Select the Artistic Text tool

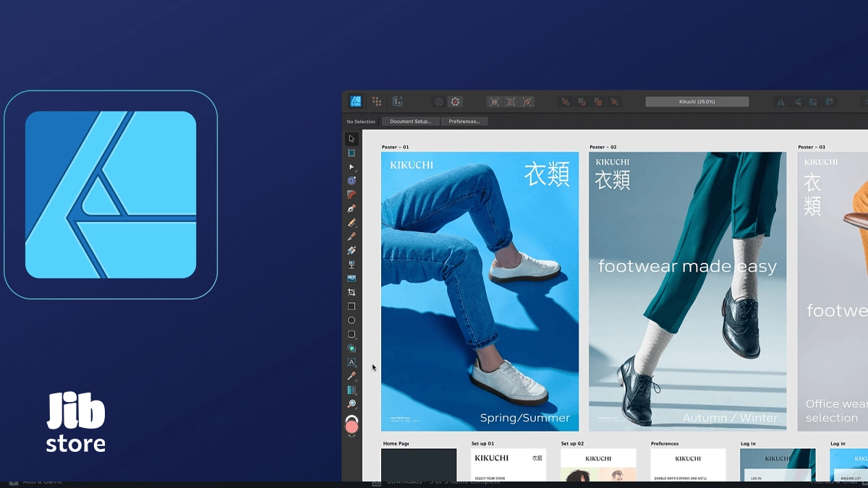click(x=352, y=362)
